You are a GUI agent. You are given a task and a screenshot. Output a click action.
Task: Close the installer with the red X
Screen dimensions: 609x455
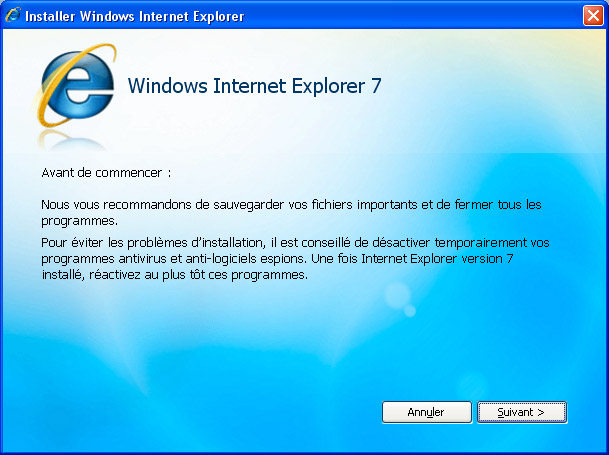[x=593, y=16]
